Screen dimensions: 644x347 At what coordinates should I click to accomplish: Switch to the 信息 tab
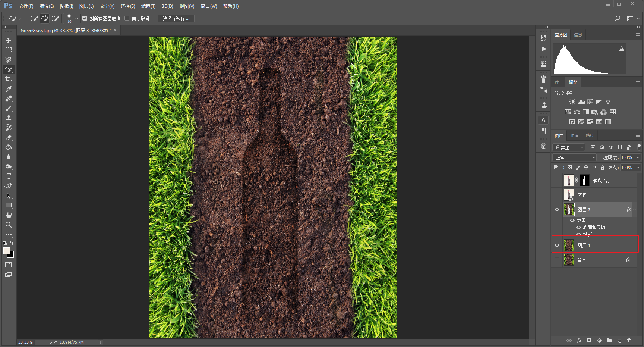click(578, 35)
